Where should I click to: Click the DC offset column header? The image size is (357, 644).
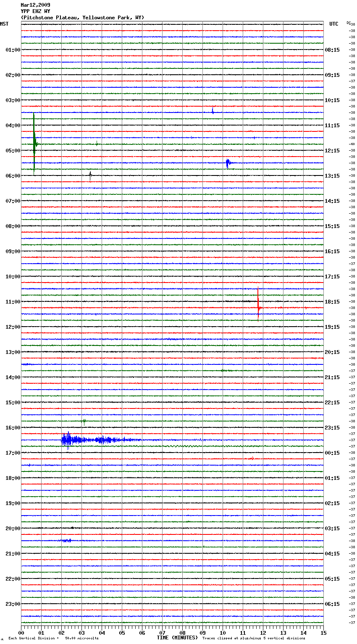click(349, 23)
